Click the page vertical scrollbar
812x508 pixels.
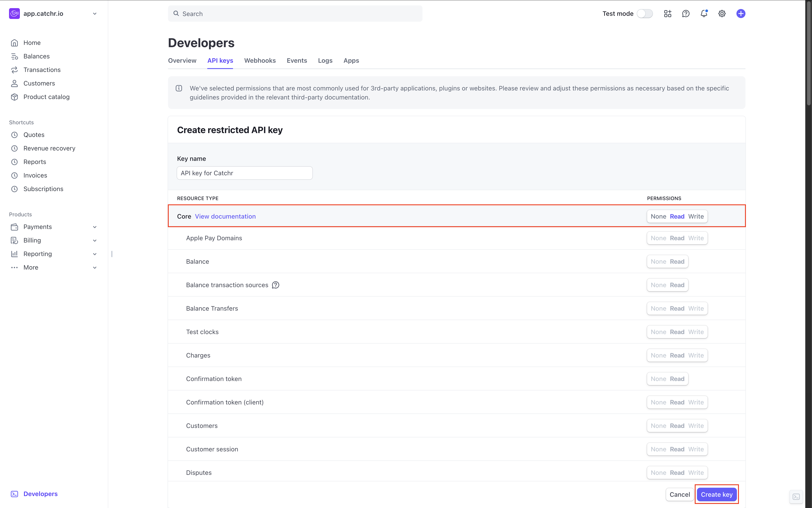(x=808, y=54)
